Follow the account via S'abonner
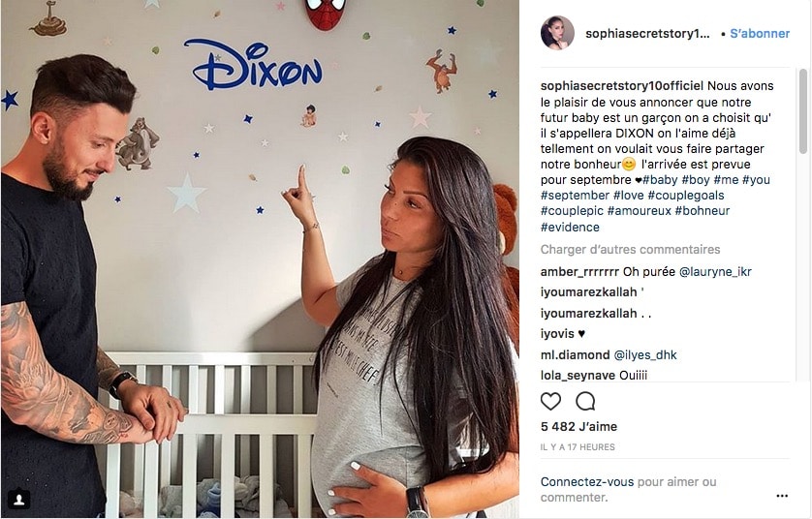The height and width of the screenshot is (519, 812). 760,34
